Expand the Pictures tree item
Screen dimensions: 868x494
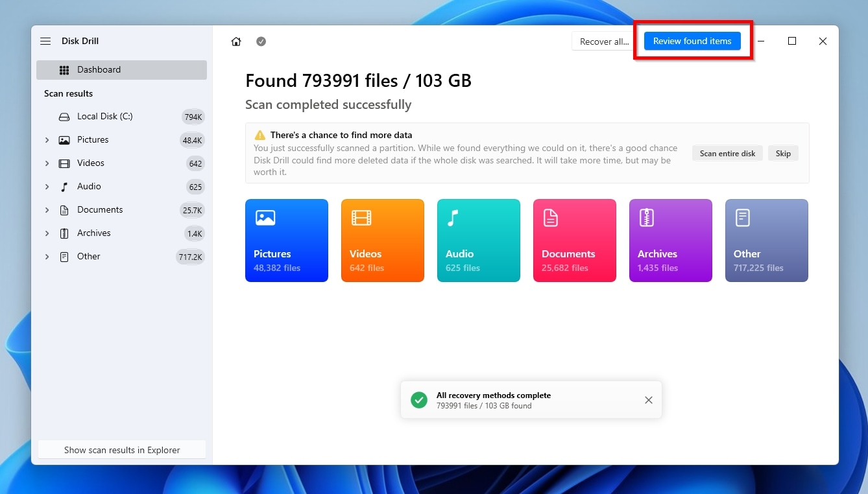click(x=47, y=140)
